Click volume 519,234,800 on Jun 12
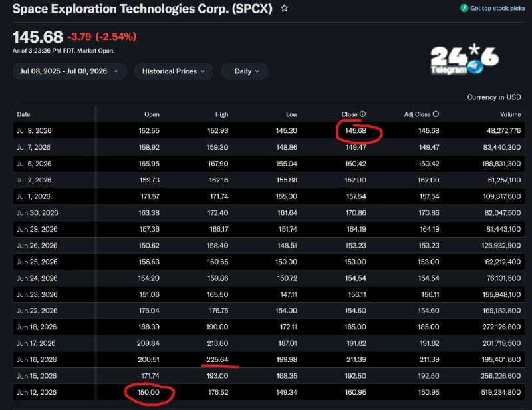Screen dimensions: 532x410 click(x=501, y=392)
